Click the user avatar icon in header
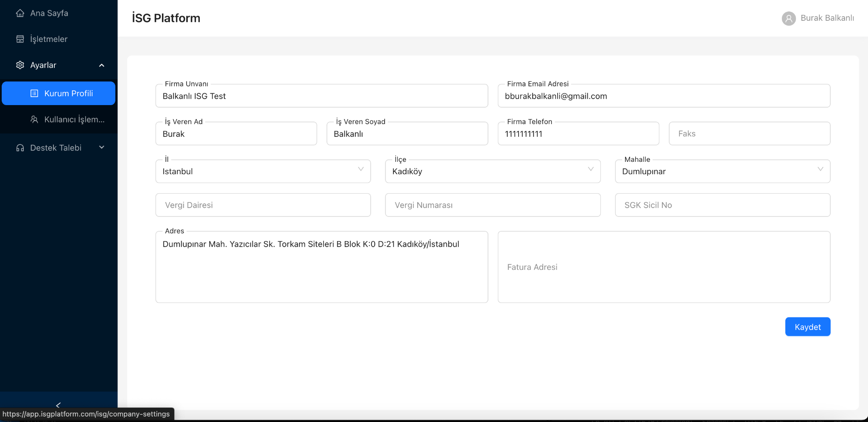The image size is (868, 422). 788,18
